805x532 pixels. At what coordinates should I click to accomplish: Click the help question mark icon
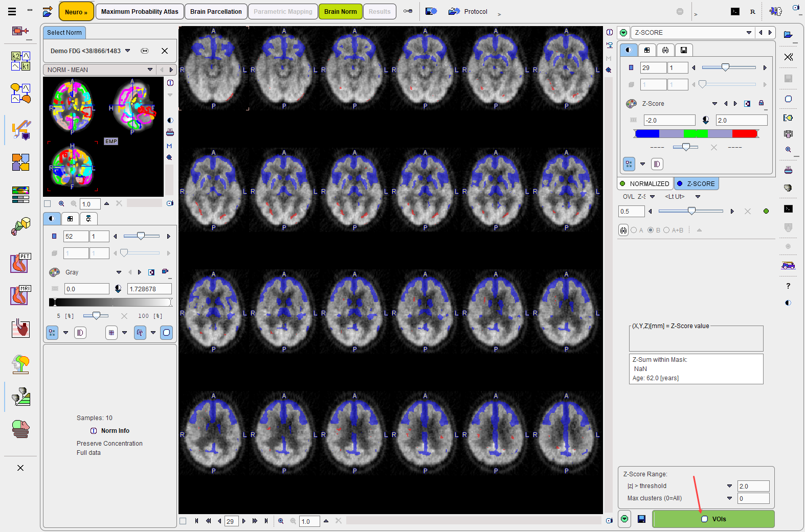click(x=788, y=286)
